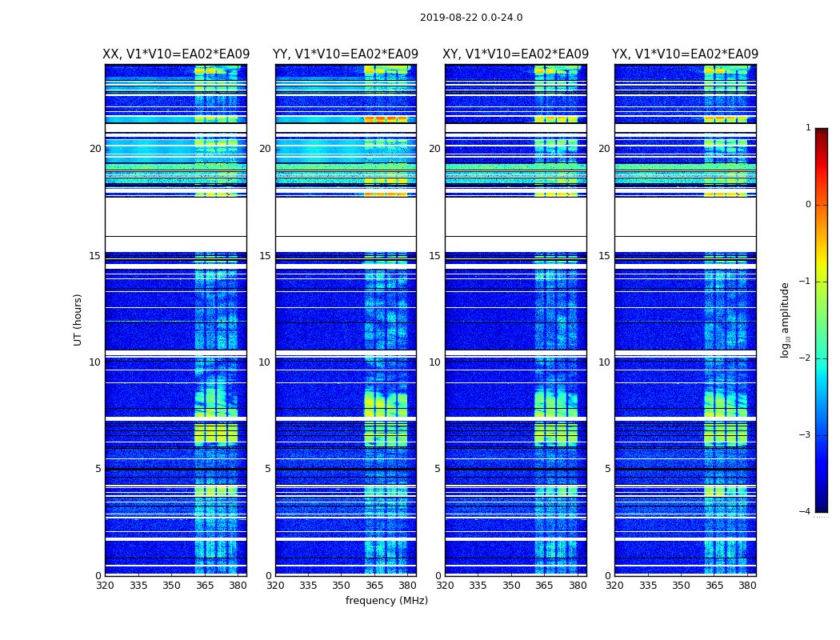Click the red top of the colorbar

822,140
